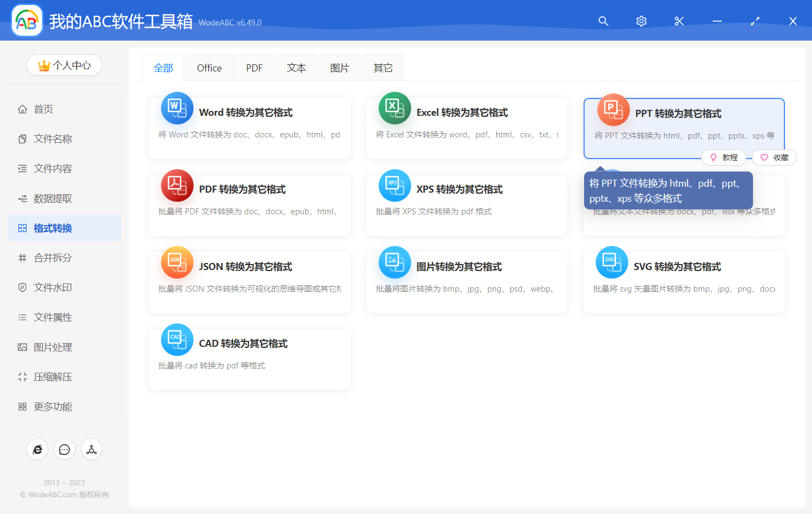Screen dimensions: 812x514
Task: Open the browser link icon at sidebar bottom
Action: pos(37,449)
